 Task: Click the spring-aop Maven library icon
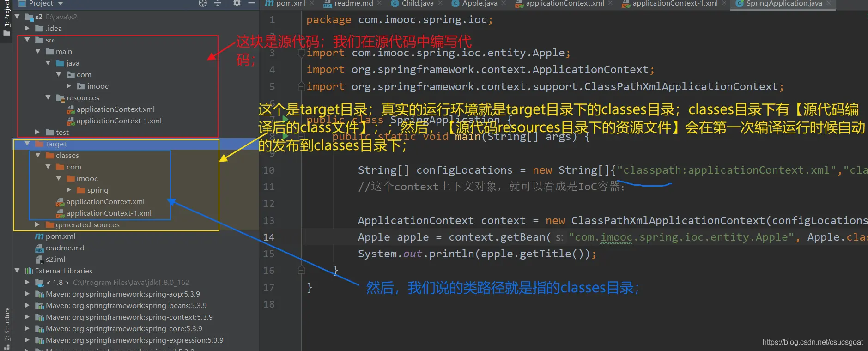[x=40, y=294]
